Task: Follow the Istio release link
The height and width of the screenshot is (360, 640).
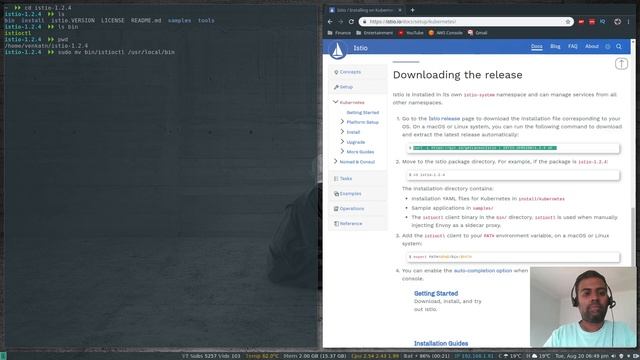Action: (444, 118)
